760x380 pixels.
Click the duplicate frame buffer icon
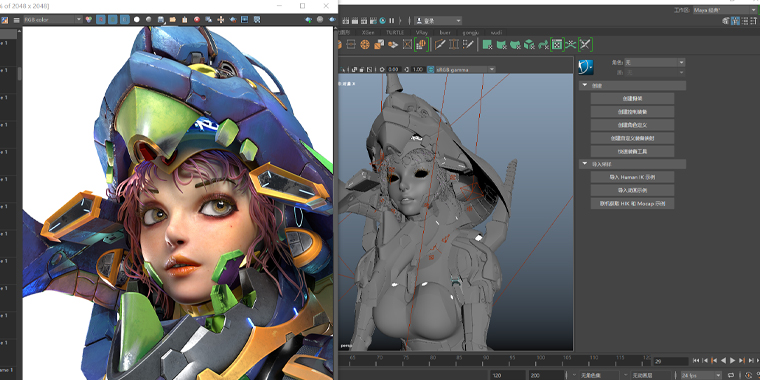click(x=208, y=19)
